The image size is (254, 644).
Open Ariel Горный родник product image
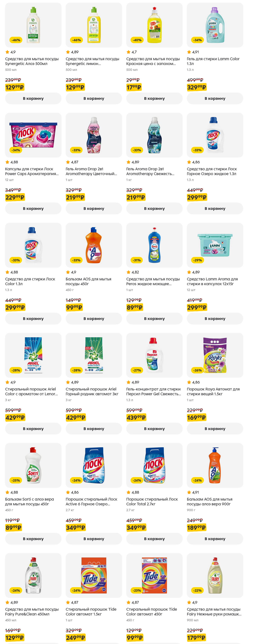coord(94,355)
